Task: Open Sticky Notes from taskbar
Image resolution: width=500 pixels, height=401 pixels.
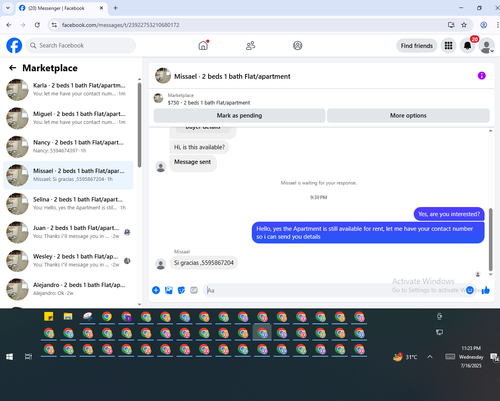Action: (x=49, y=316)
